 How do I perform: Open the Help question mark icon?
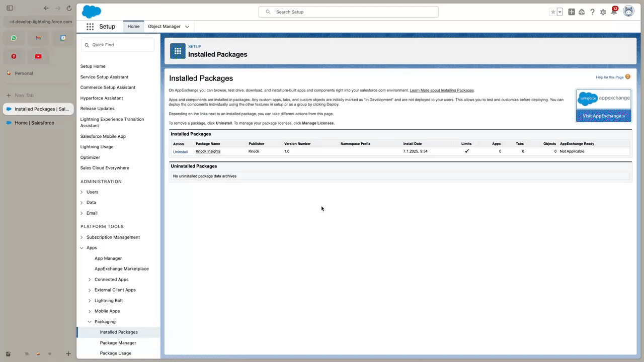point(592,12)
